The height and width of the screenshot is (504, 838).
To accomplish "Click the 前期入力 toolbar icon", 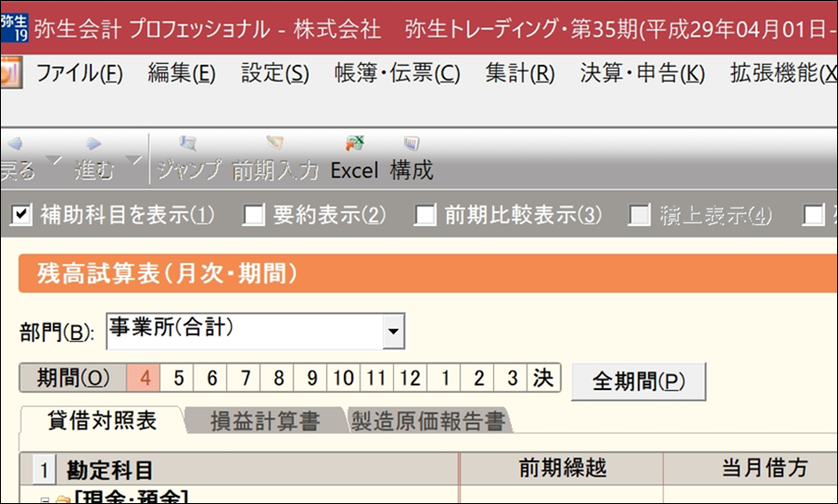I will (274, 143).
